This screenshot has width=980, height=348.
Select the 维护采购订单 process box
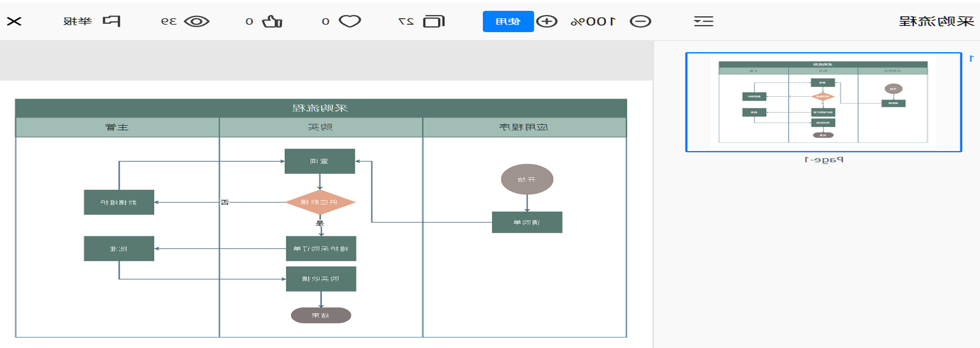(x=321, y=249)
